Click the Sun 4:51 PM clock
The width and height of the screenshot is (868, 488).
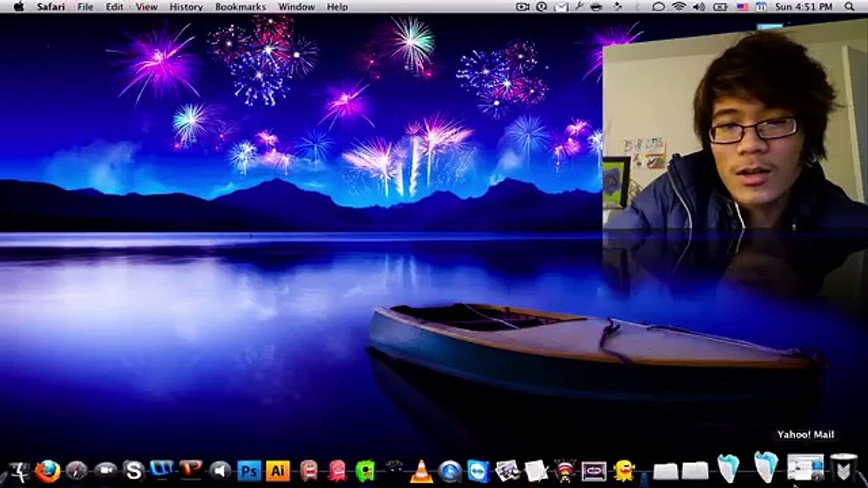pos(804,7)
